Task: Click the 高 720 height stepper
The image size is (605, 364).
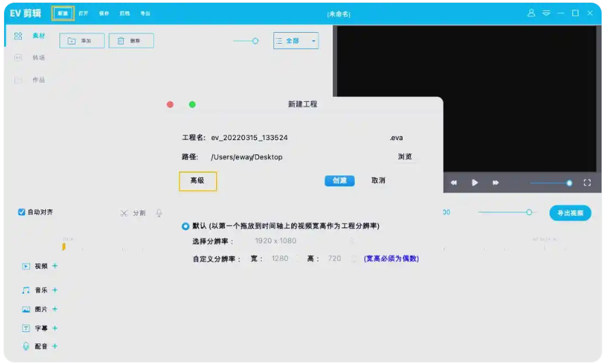Action: click(x=353, y=259)
